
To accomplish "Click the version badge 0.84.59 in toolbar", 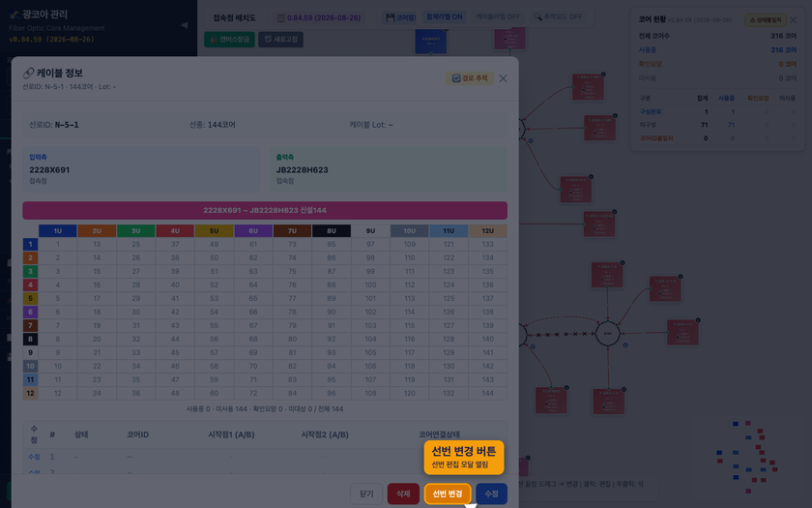I will coord(318,17).
